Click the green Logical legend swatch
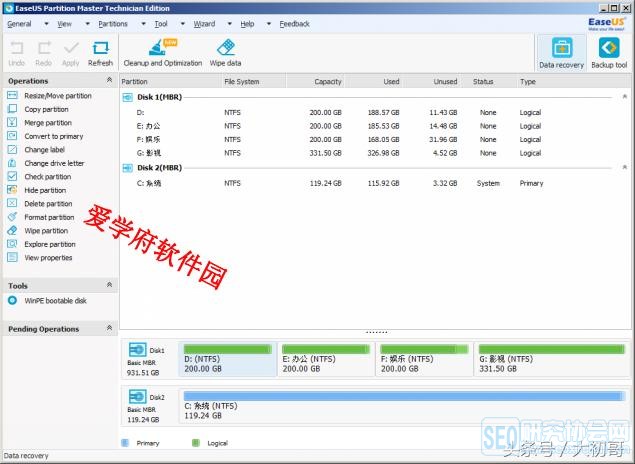This screenshot has height=464, width=635. coord(196,443)
